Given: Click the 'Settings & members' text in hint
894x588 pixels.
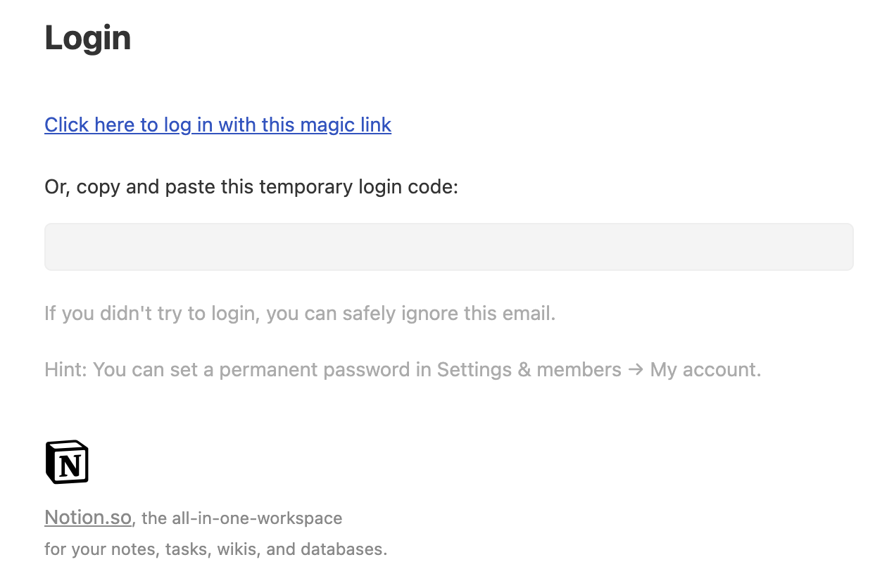Looking at the screenshot, I should (x=529, y=370).
